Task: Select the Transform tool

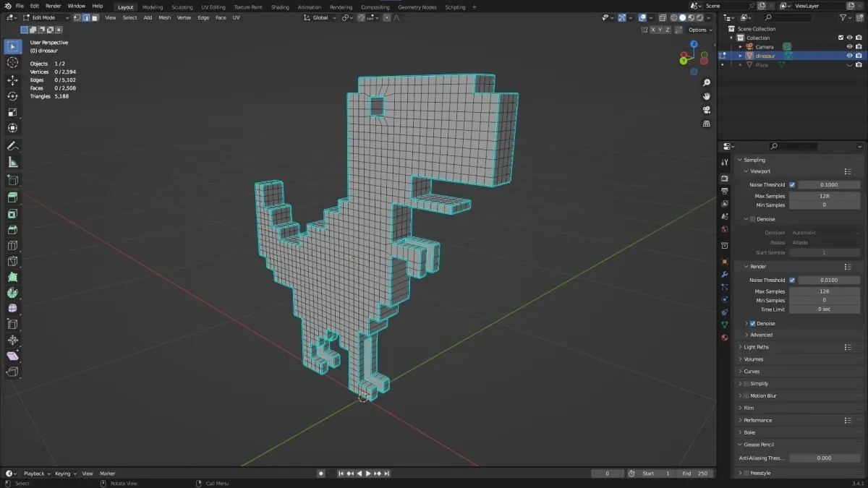Action: click(x=12, y=128)
